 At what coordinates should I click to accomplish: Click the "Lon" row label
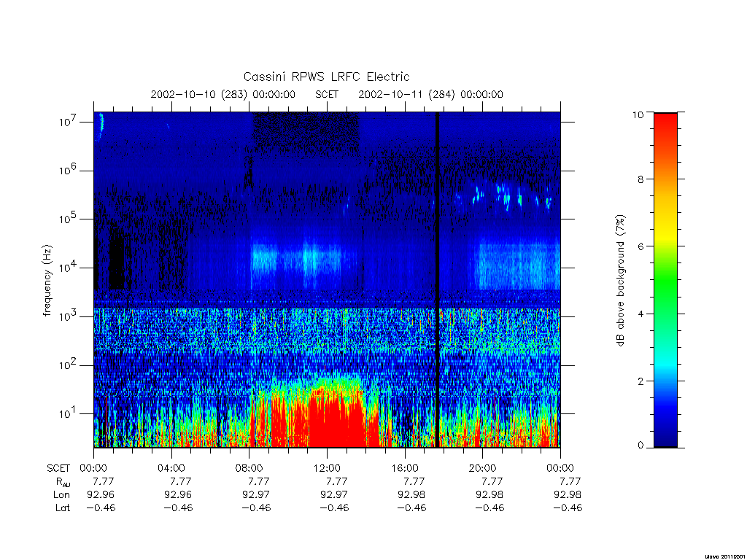(x=61, y=495)
